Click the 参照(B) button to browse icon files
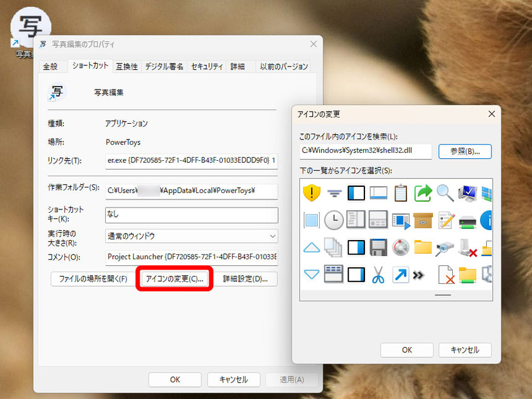Image resolution: width=532 pixels, height=399 pixels. 464,152
